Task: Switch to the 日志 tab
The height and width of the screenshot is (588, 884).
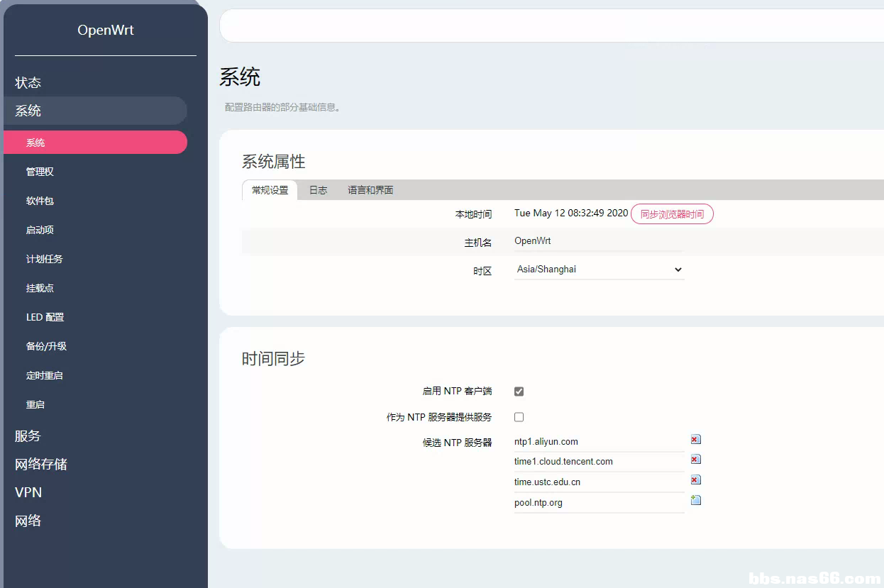Action: coord(318,190)
